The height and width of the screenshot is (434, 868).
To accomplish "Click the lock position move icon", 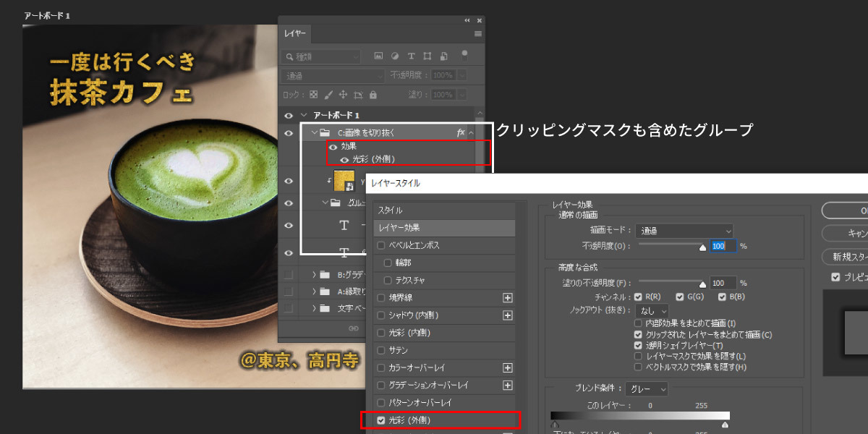I will pyautogui.click(x=343, y=95).
